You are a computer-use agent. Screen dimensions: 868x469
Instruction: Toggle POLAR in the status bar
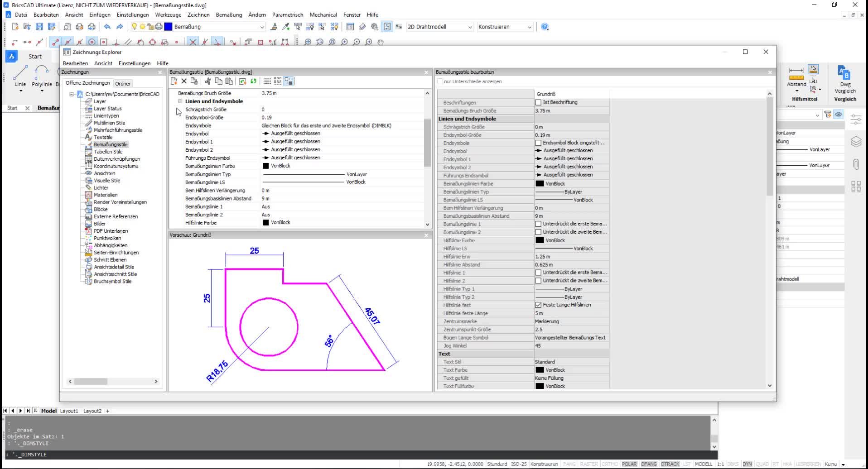click(629, 464)
